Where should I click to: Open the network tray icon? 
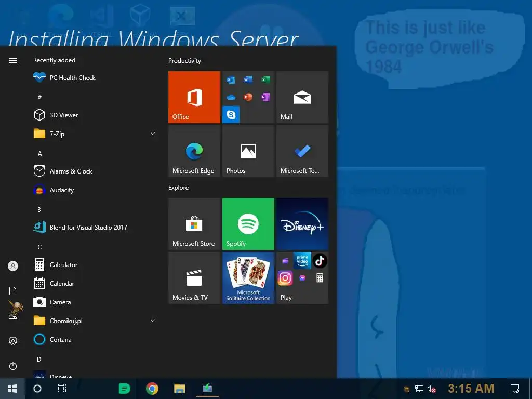click(419, 389)
